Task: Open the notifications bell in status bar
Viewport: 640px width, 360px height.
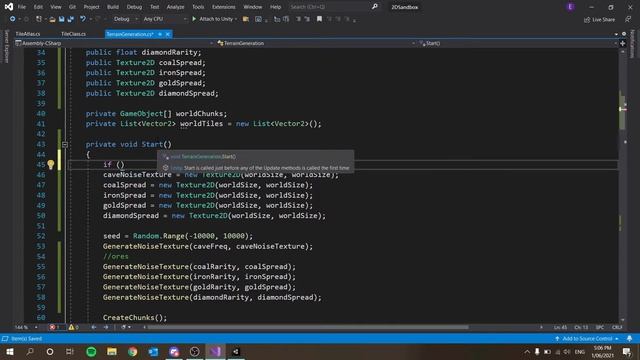Action: pyautogui.click(x=629, y=339)
